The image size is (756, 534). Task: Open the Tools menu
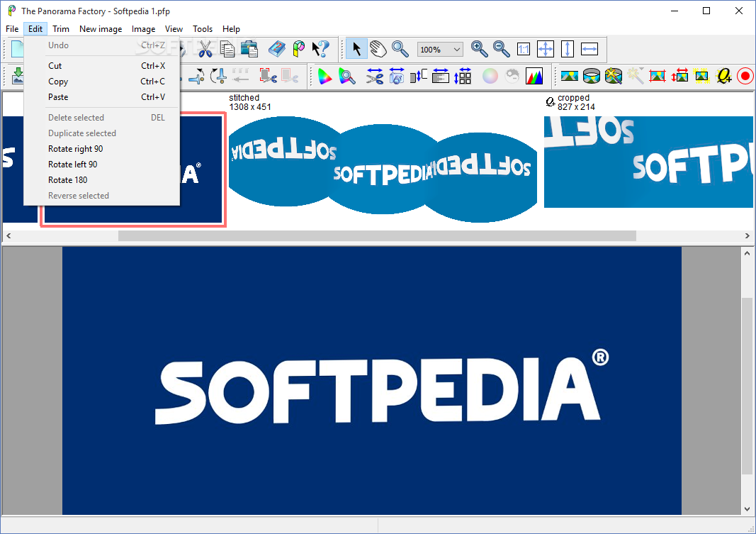tap(203, 29)
